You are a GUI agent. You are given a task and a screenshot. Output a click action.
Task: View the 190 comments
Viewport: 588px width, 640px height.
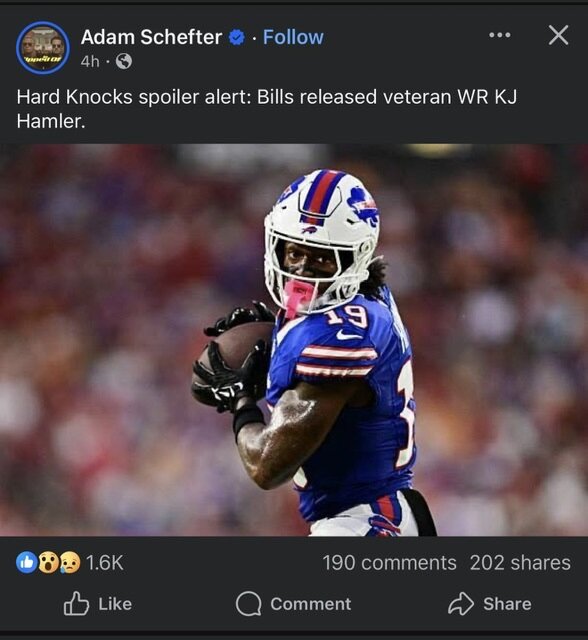389,563
